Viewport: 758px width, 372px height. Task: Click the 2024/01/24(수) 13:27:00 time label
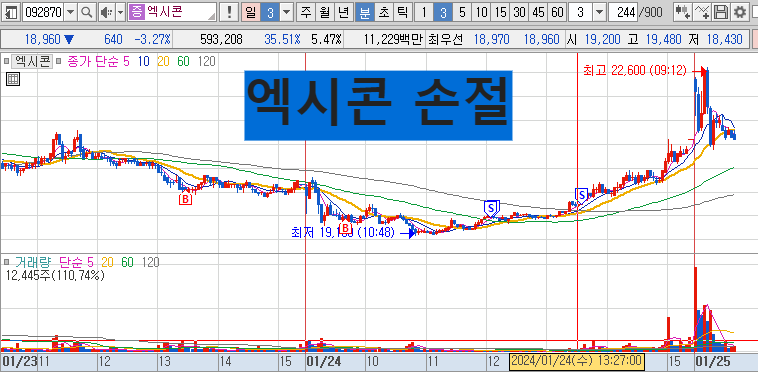click(x=577, y=361)
